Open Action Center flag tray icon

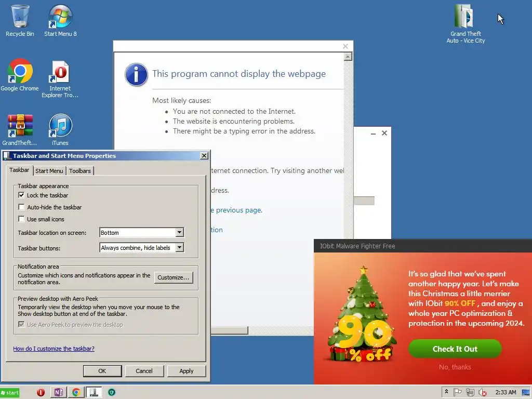[457, 392]
